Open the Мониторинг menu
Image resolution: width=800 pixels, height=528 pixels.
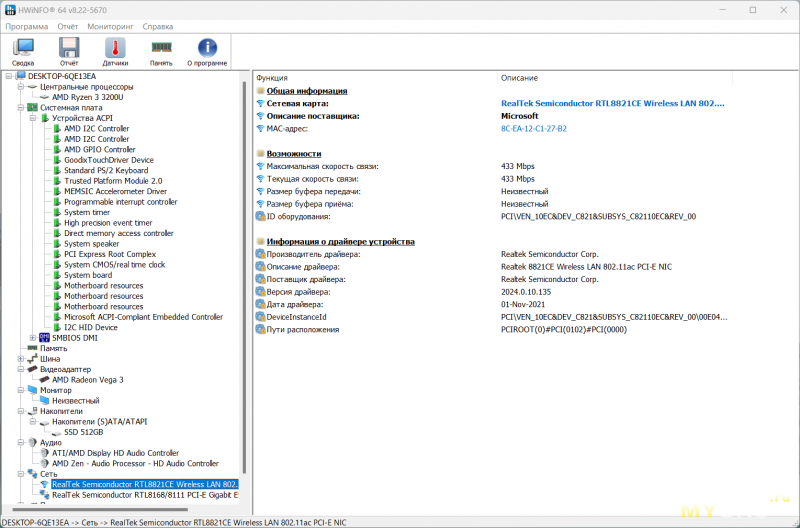[x=110, y=27]
